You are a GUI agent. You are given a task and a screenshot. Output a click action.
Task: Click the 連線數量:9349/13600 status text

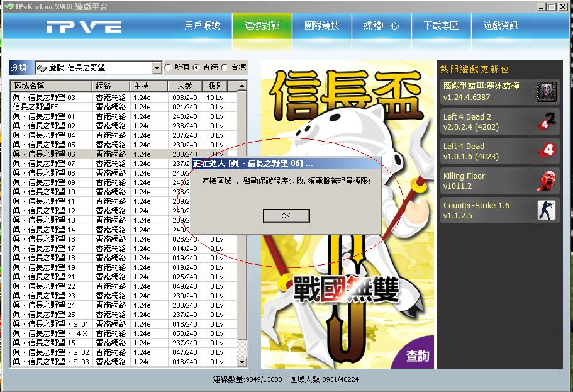click(x=247, y=379)
